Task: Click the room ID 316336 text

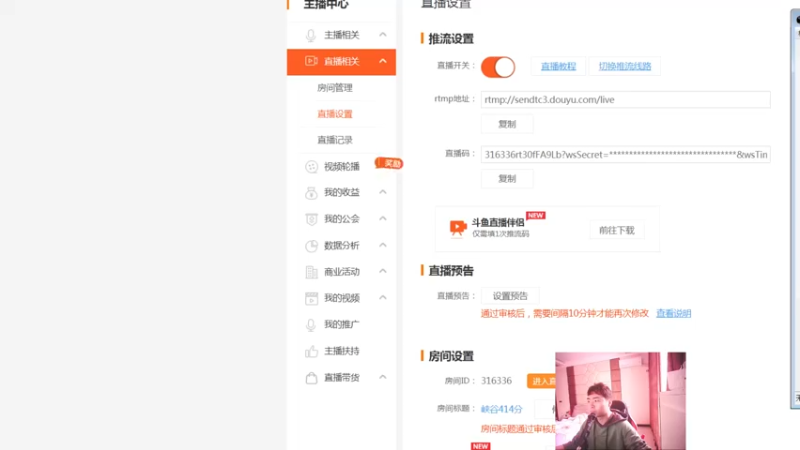Action: [x=496, y=381]
